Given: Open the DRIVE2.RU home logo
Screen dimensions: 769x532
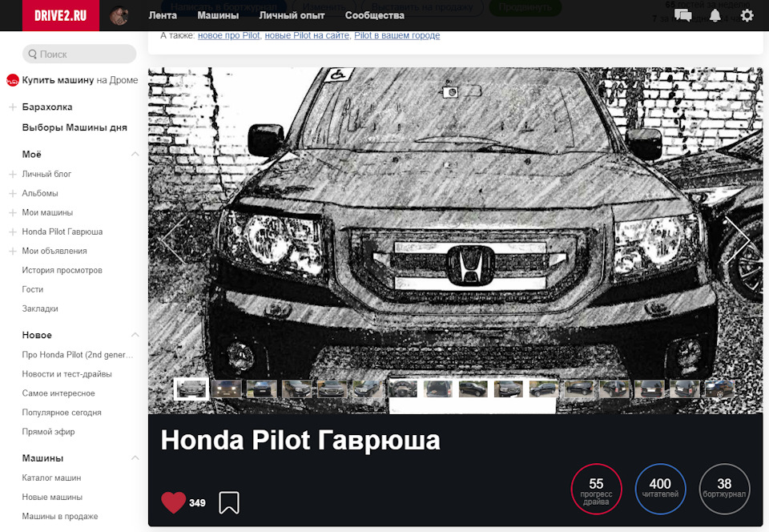Looking at the screenshot, I should (61, 16).
